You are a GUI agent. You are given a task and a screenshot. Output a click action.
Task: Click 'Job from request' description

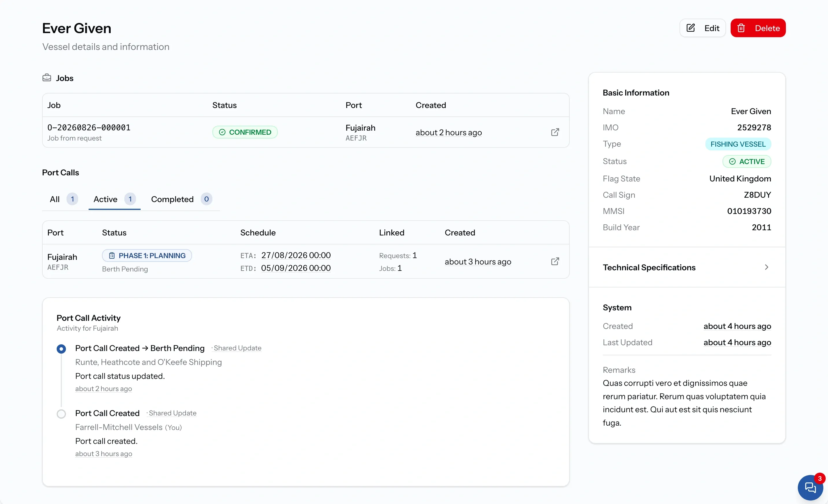click(74, 138)
